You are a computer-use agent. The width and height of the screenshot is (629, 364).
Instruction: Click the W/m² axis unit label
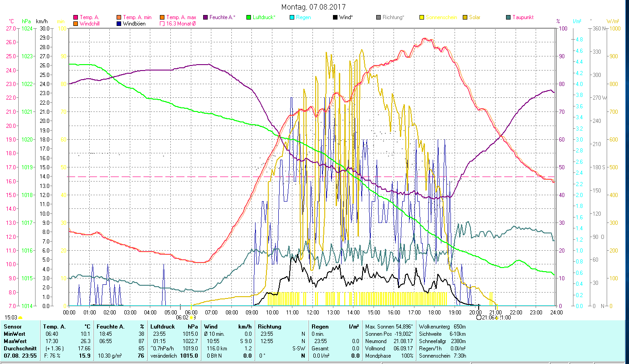[614, 21]
